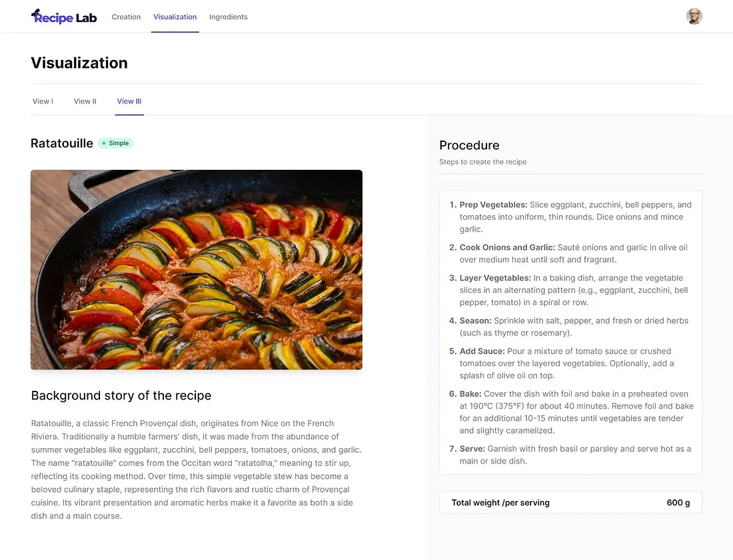Select the Layer Vegetables step
Image resolution: width=733 pixels, height=560 pixels.
pos(495,278)
